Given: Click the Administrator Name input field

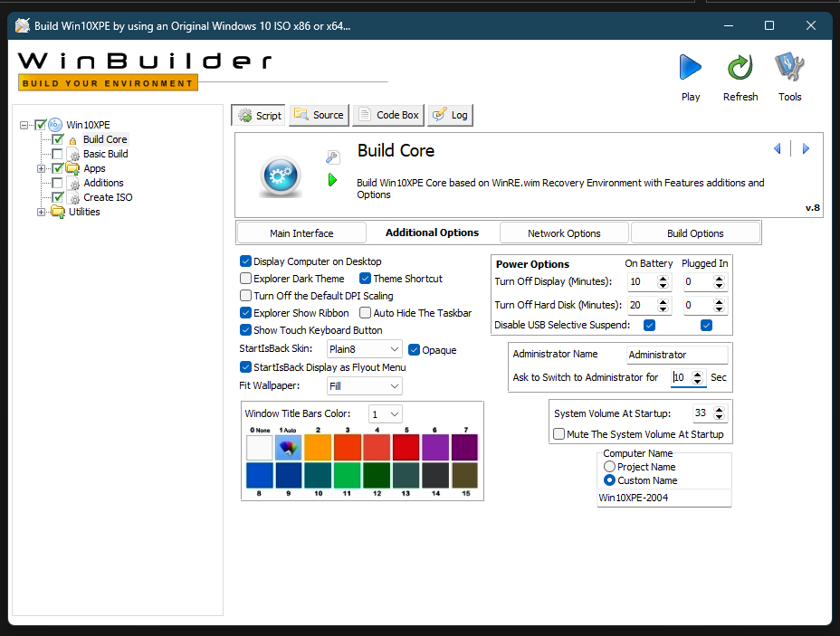Looking at the screenshot, I should [677, 355].
